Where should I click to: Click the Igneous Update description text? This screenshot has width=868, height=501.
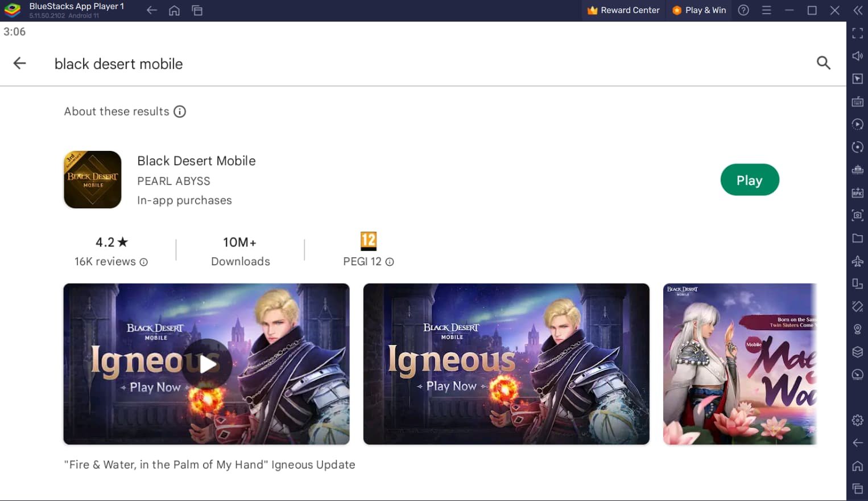point(209,465)
